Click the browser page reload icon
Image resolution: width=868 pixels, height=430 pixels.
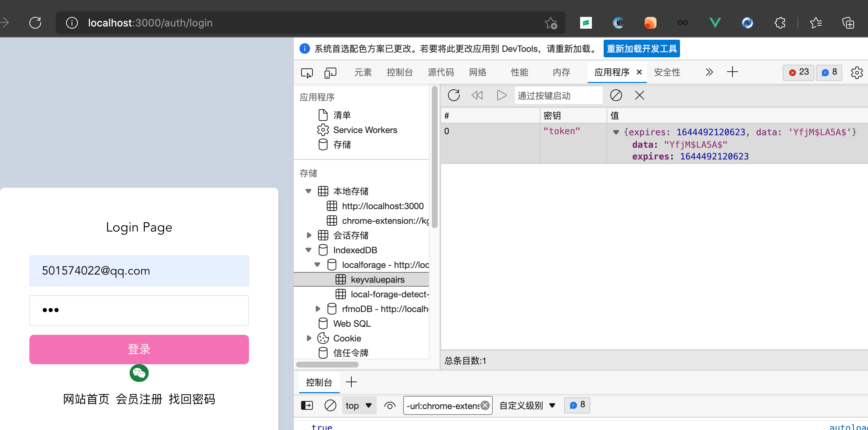(x=36, y=23)
